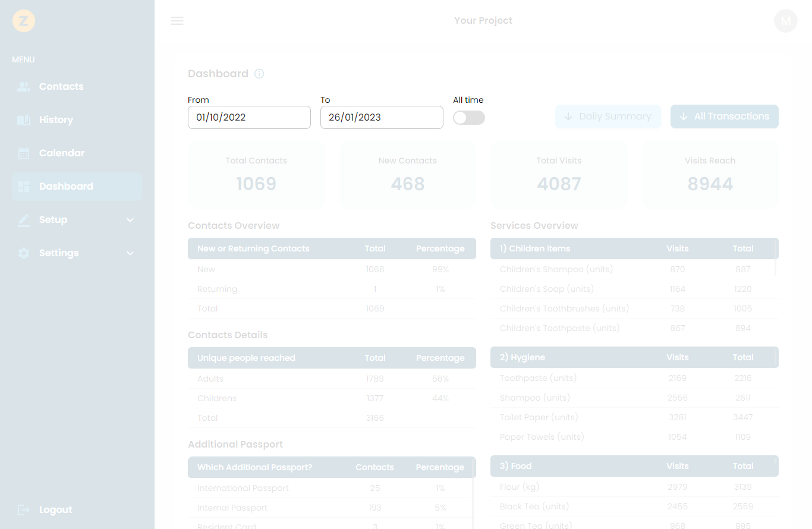The image size is (812, 529).
Task: Click the Settings gear icon
Action: coord(24,253)
